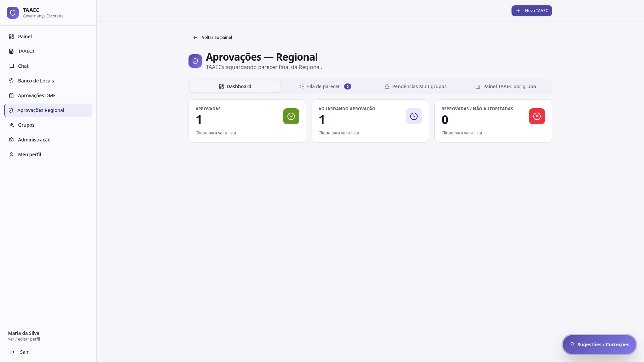Click "Clique para ver a lista" under Aprovadas

click(x=216, y=133)
